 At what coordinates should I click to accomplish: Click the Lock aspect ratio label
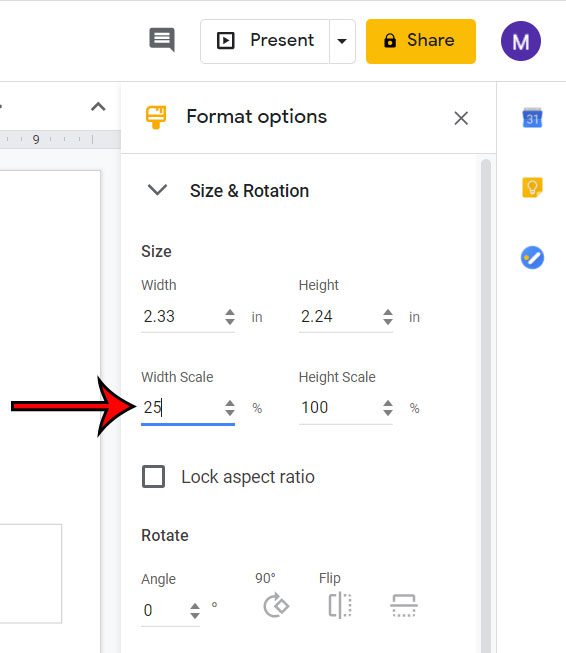[248, 477]
